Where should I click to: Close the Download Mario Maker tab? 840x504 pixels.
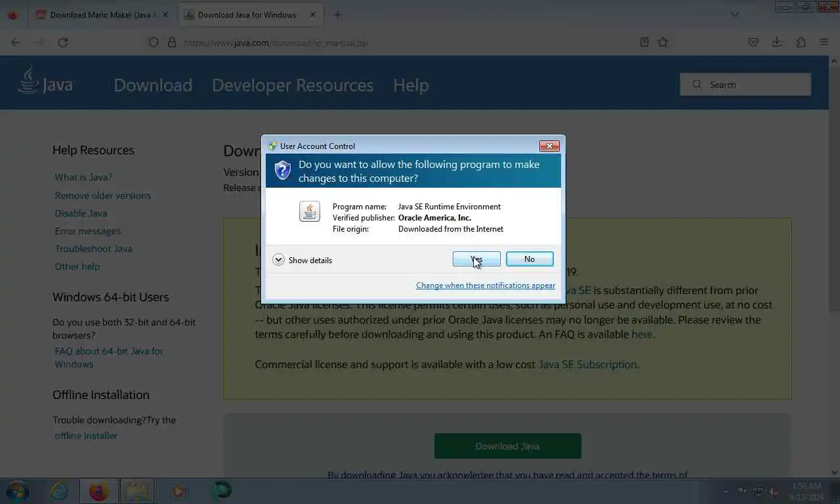(165, 14)
